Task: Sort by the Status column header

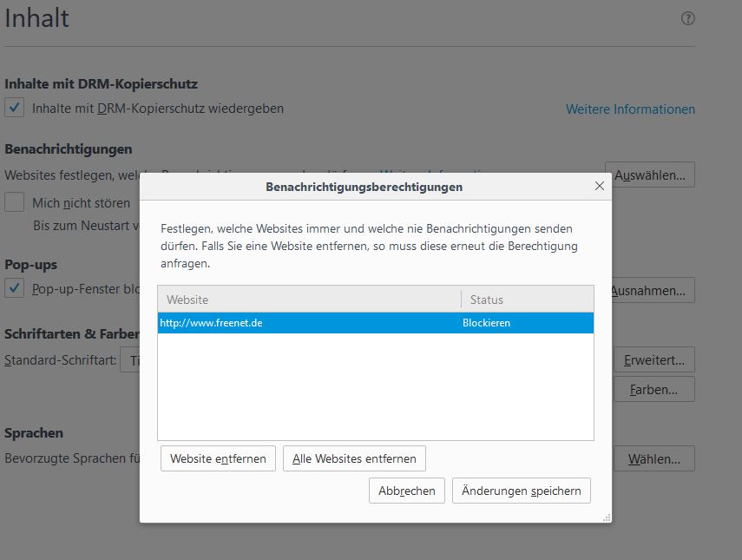Action: click(x=527, y=300)
